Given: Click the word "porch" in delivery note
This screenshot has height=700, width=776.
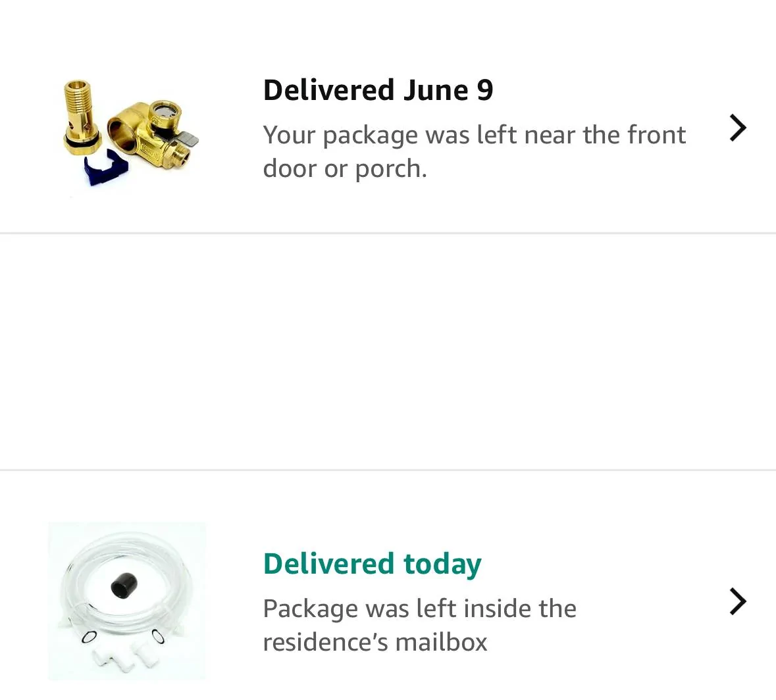Looking at the screenshot, I should click(x=391, y=169).
